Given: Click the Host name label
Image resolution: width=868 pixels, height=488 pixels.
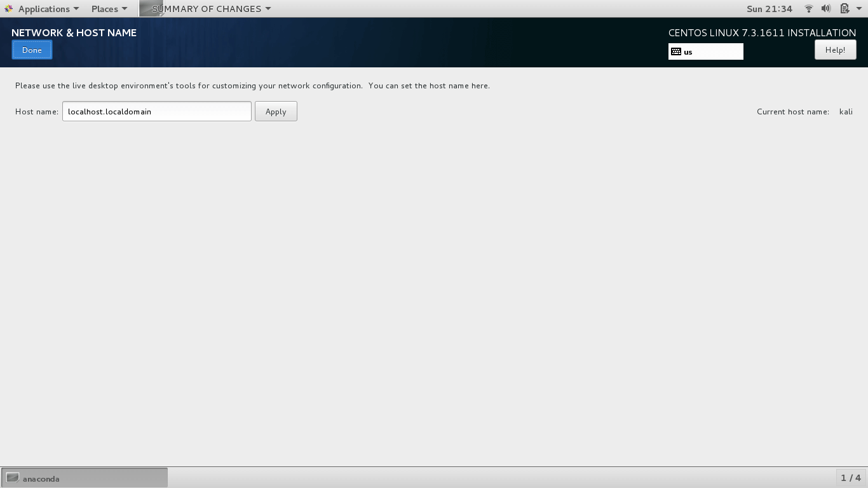Looking at the screenshot, I should tap(37, 112).
